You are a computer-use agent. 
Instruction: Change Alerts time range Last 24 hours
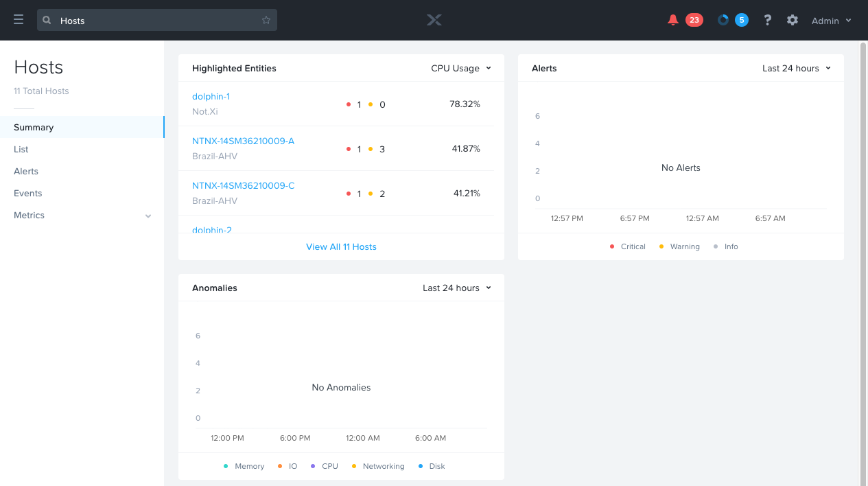[797, 68]
